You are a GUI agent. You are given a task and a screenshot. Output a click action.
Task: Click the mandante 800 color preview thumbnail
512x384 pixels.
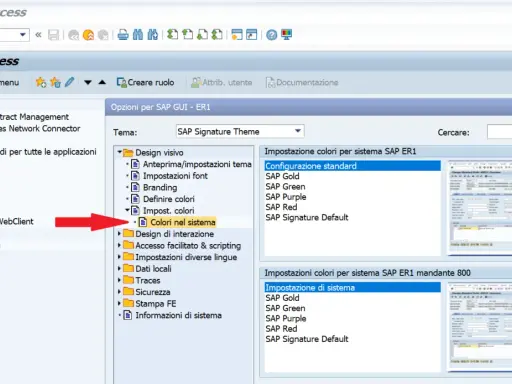pyautogui.click(x=480, y=327)
